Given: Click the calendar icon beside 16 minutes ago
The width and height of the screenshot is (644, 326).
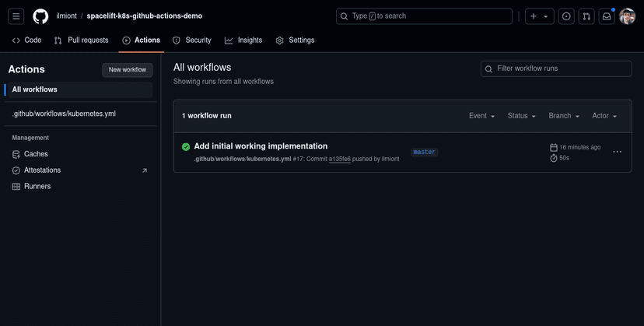Looking at the screenshot, I should tap(554, 147).
